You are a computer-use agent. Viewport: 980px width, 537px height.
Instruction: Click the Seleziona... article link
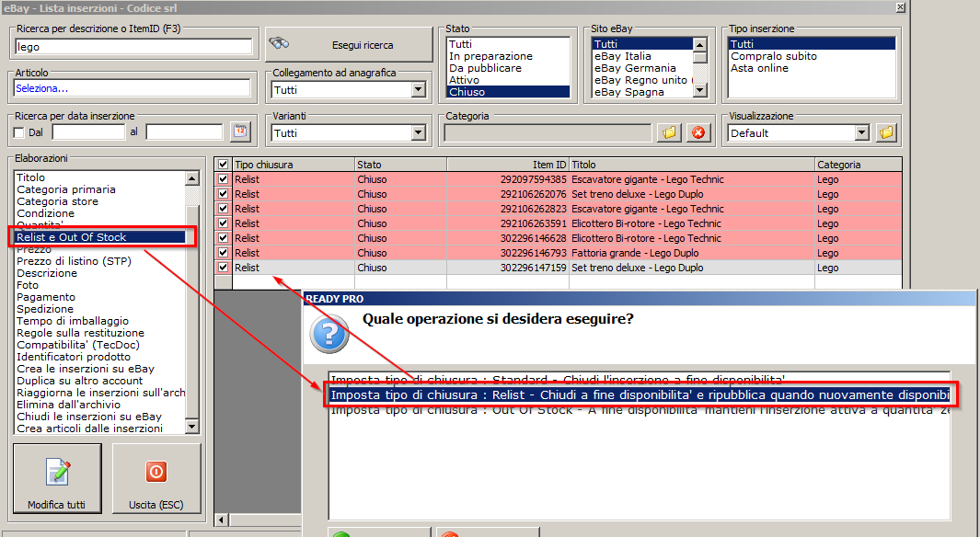point(42,88)
